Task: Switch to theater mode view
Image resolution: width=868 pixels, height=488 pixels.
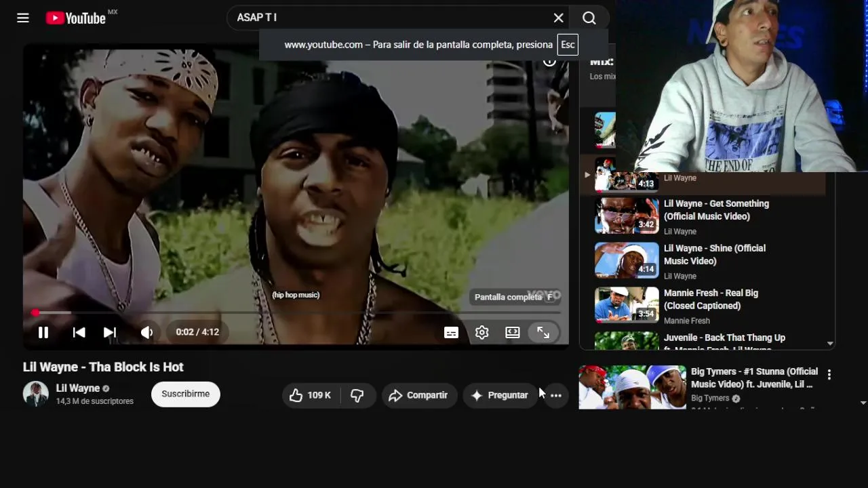Action: [513, 332]
